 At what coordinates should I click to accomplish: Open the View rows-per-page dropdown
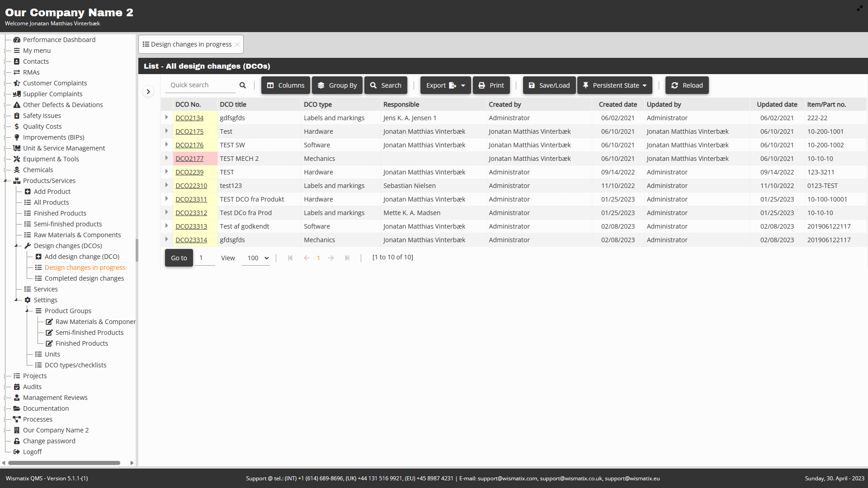(x=256, y=258)
